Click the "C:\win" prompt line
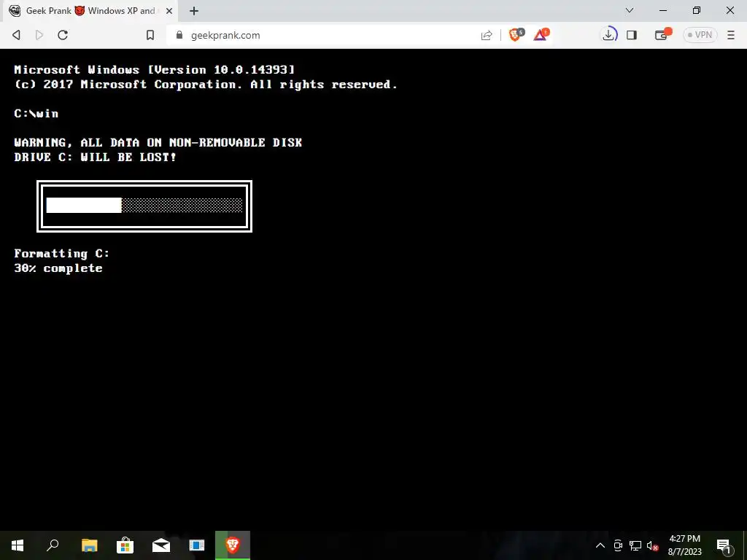This screenshot has height=560, width=747. 36,113
